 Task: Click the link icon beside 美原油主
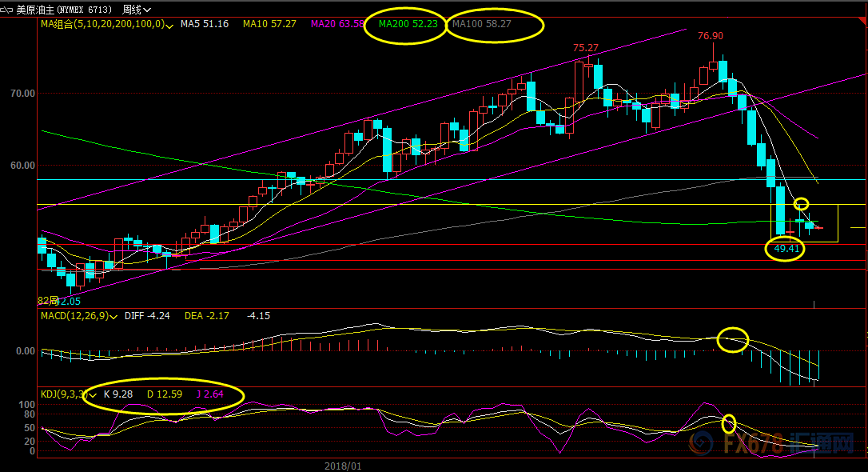tap(7, 10)
